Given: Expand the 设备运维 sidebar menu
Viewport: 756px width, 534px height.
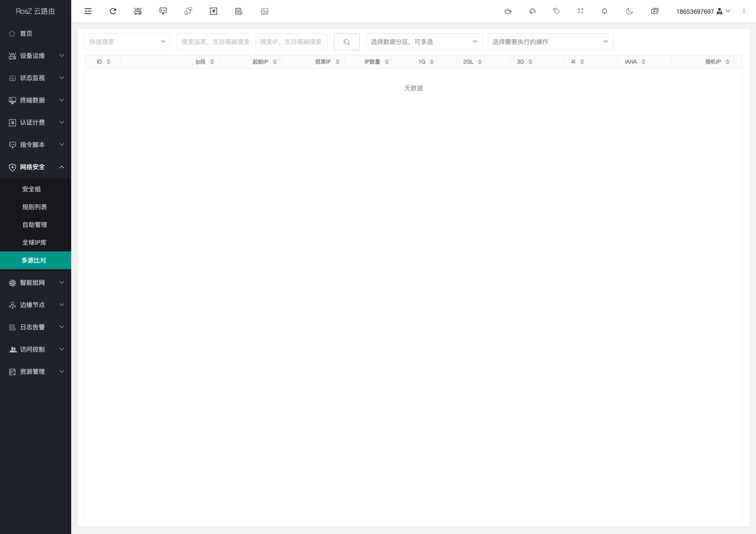Looking at the screenshot, I should click(x=36, y=56).
